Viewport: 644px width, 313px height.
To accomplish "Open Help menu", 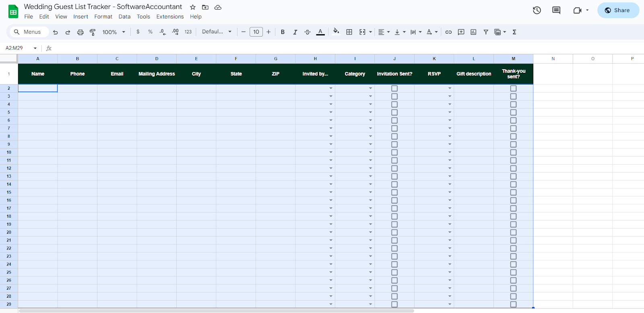I will (x=196, y=17).
